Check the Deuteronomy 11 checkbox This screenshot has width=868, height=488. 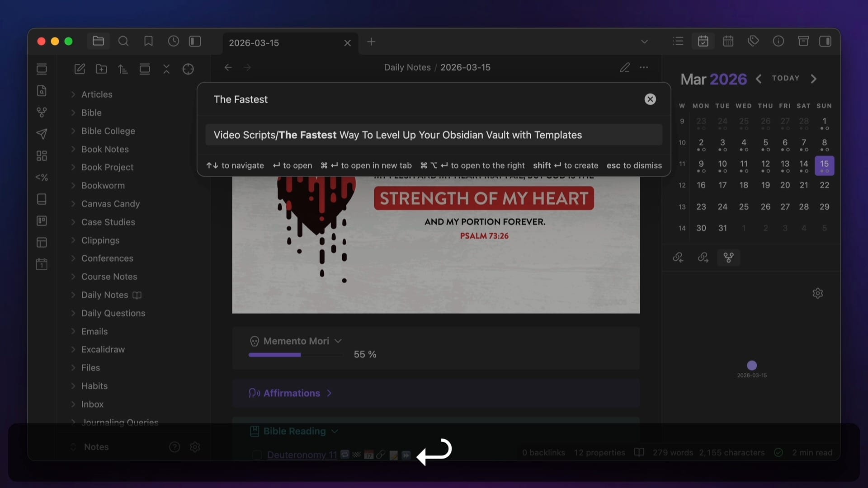[257, 455]
